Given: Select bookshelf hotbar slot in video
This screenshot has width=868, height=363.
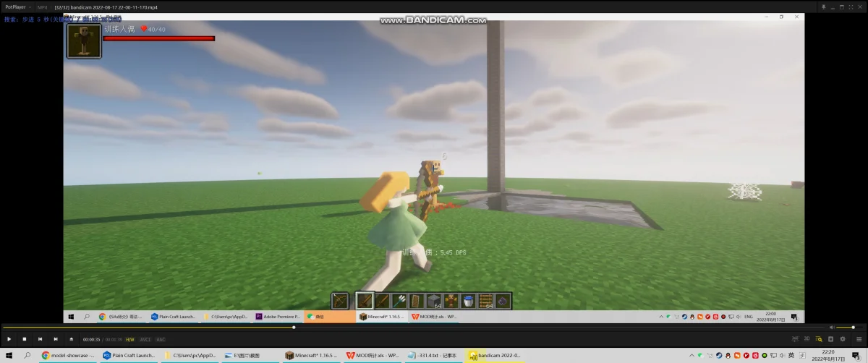Looking at the screenshot, I should [485, 300].
